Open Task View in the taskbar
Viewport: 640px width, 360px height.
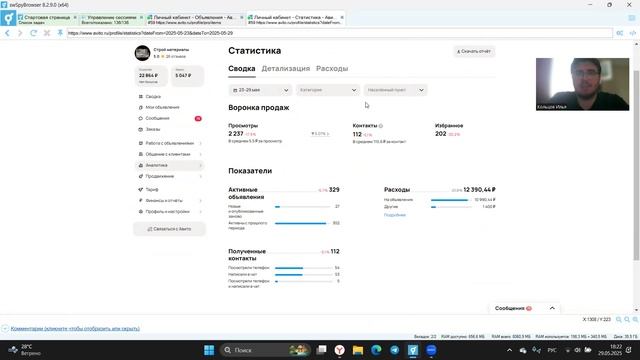[322, 350]
